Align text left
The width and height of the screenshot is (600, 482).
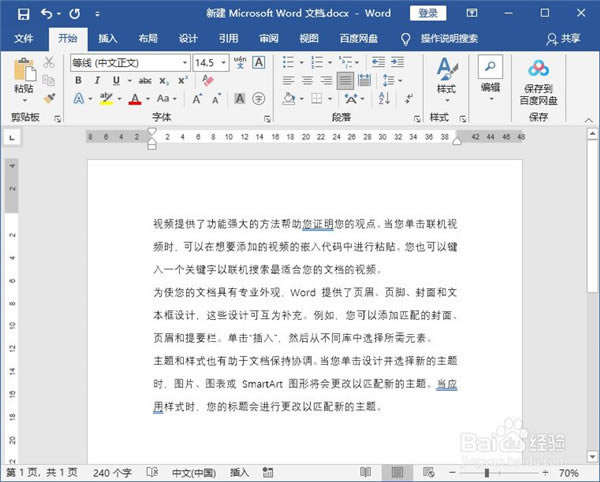click(x=288, y=80)
